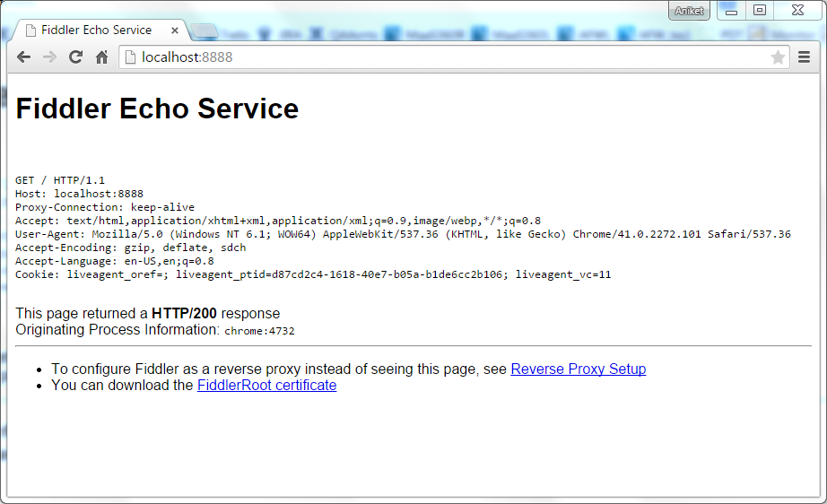The width and height of the screenshot is (827, 504).
Task: Click the 'GET / HTTP/1.1' line
Action: (x=59, y=180)
